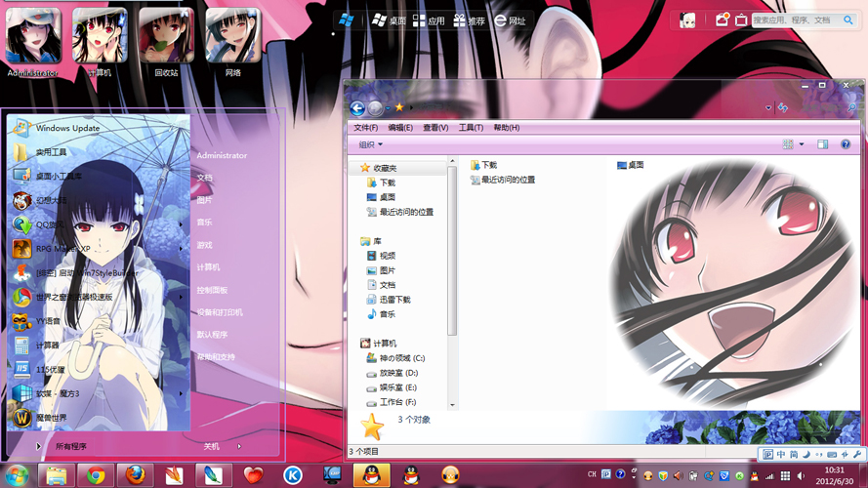Click the notification icon with orange dot
Image resolution: width=868 pixels, height=488 pixels.
722,20
